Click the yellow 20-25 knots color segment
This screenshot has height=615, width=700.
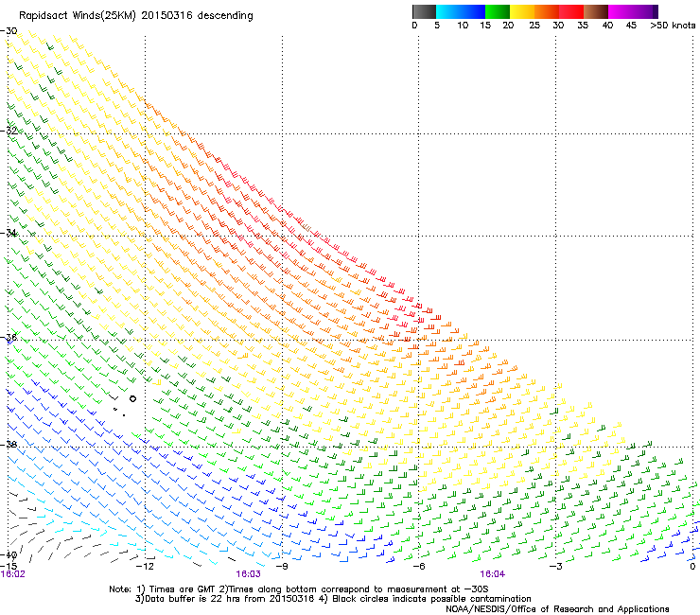522,11
